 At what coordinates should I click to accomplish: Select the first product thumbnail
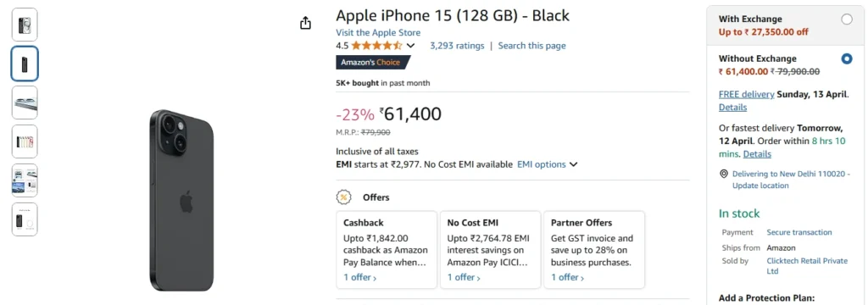tap(25, 25)
